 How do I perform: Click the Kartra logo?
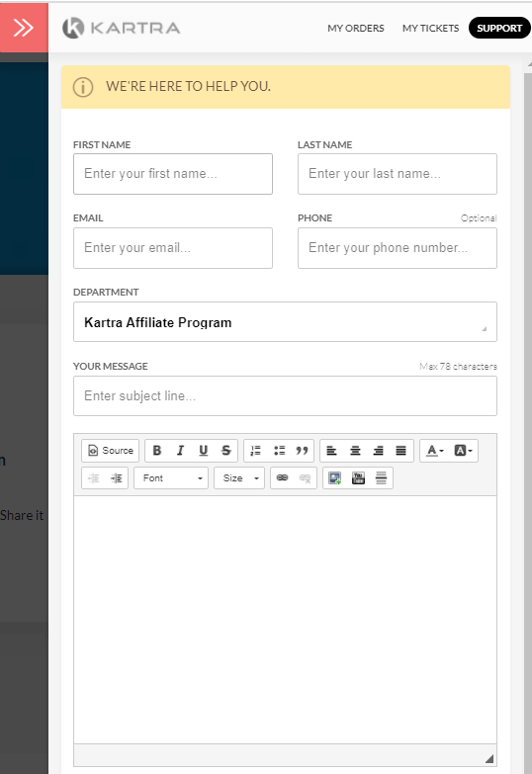122,28
